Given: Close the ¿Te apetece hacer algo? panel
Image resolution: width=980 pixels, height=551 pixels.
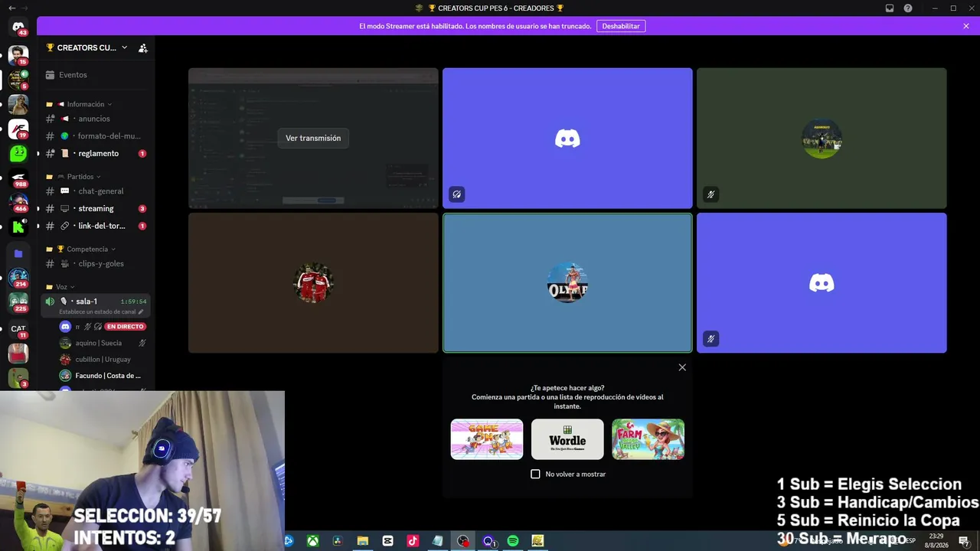Looking at the screenshot, I should 682,367.
